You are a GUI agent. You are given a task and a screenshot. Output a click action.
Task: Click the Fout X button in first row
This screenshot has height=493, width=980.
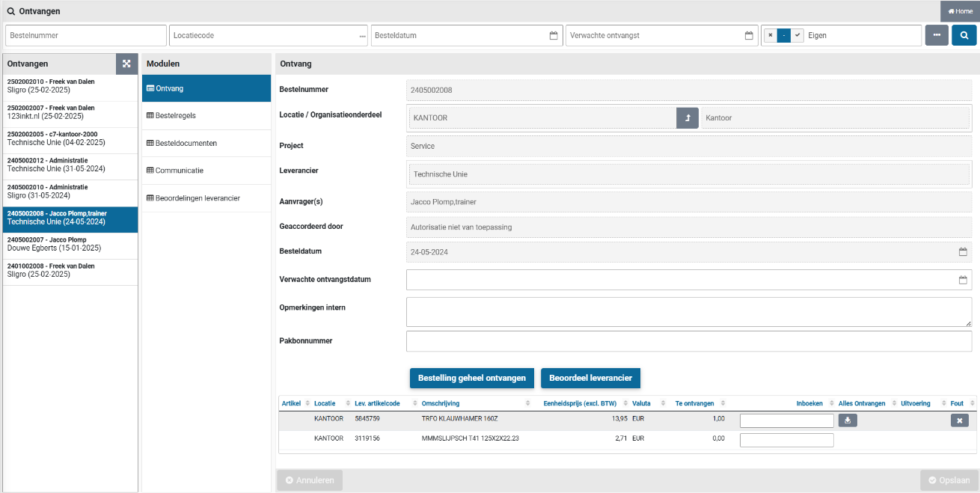959,420
